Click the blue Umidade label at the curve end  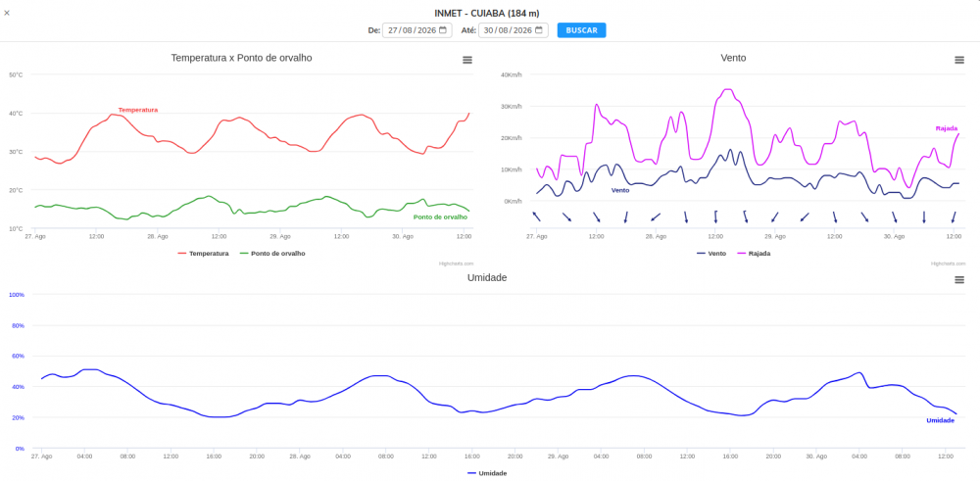click(x=941, y=420)
